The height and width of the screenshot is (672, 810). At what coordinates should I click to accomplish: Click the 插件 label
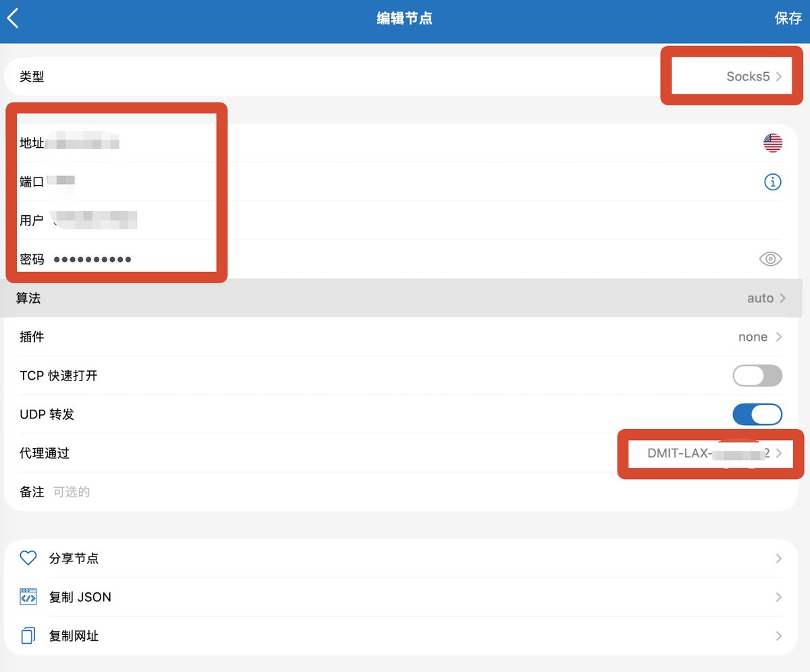pos(32,337)
